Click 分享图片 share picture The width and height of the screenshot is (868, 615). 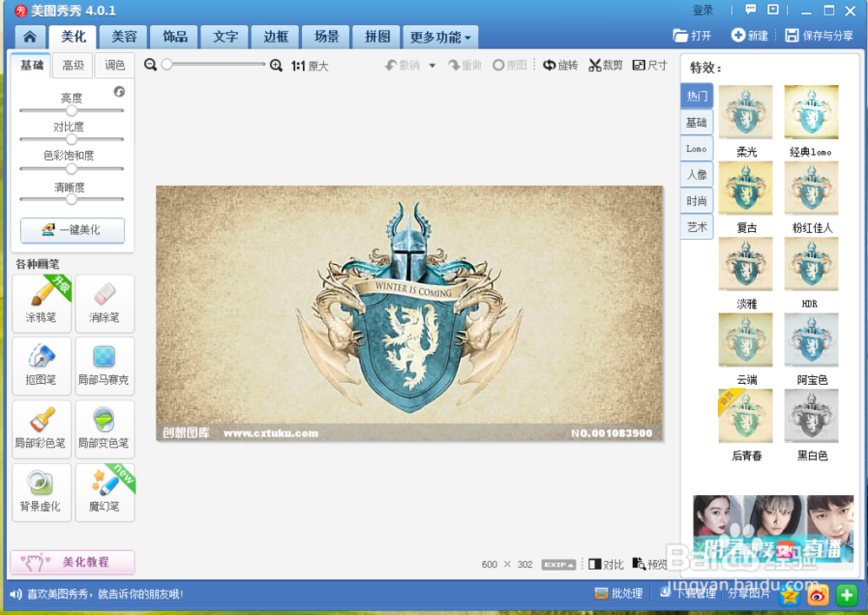[x=748, y=594]
